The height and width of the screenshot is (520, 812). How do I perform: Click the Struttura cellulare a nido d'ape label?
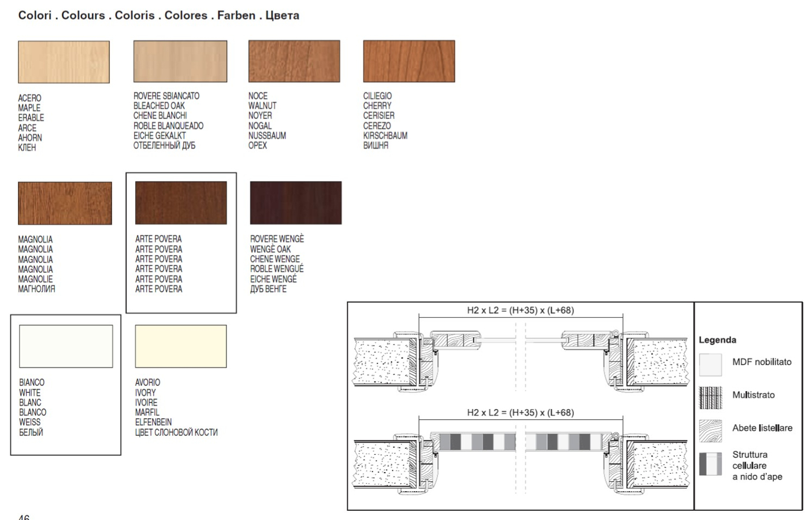[x=757, y=466]
